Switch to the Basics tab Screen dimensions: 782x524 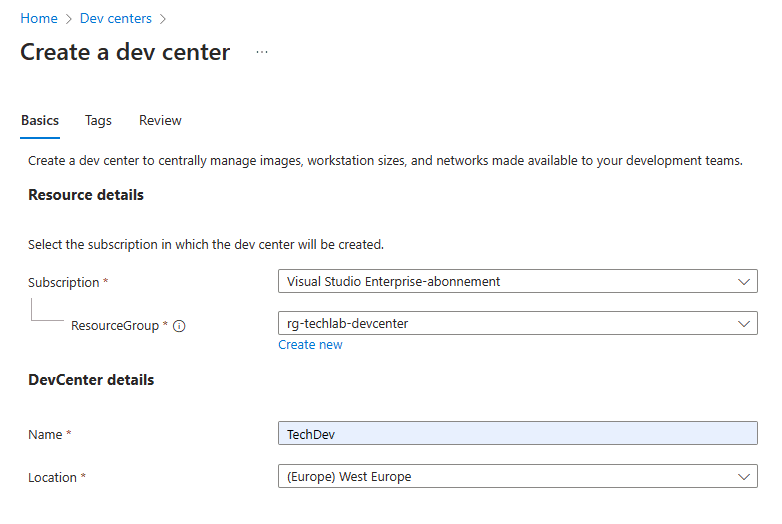pos(40,120)
